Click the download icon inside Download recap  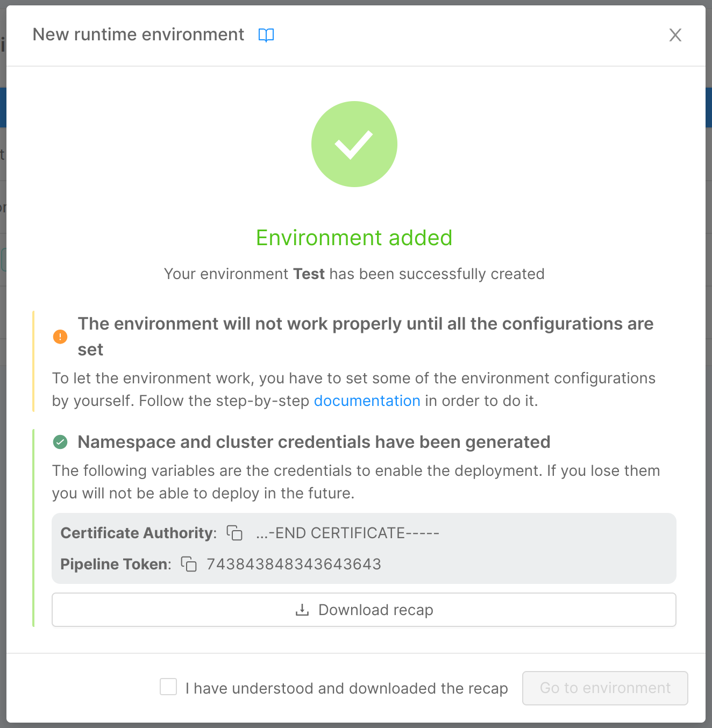[302, 610]
